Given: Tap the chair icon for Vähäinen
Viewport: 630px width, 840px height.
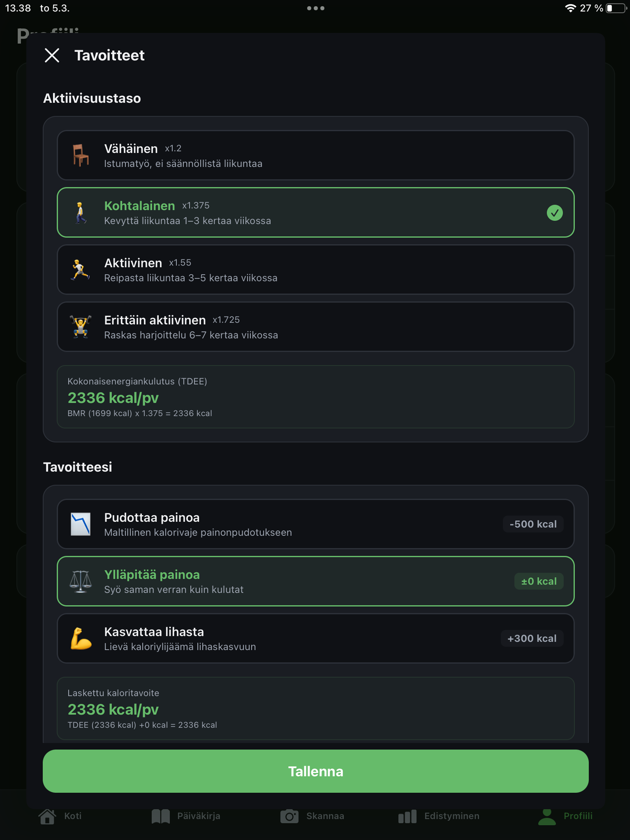Looking at the screenshot, I should tap(81, 155).
